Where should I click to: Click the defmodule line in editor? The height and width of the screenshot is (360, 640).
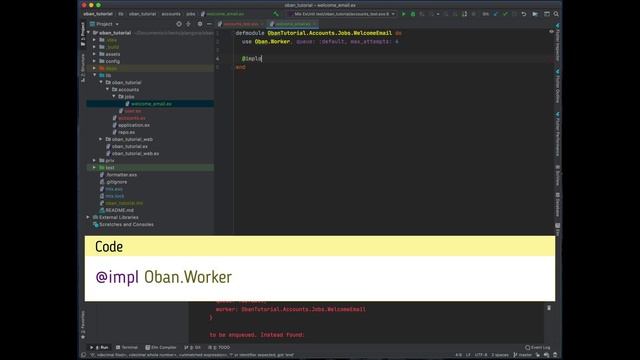(x=318, y=33)
